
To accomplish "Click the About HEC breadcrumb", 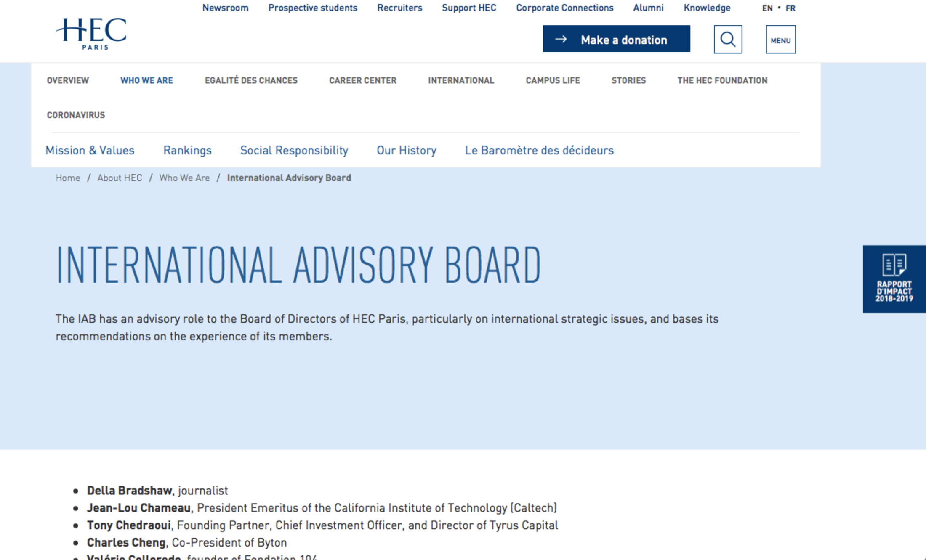I will pos(120,178).
